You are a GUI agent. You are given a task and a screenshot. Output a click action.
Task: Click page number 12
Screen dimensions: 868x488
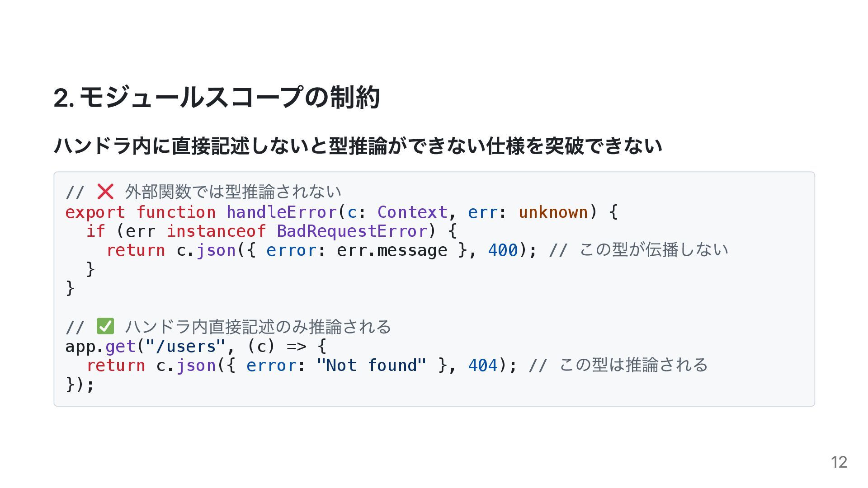tap(839, 462)
